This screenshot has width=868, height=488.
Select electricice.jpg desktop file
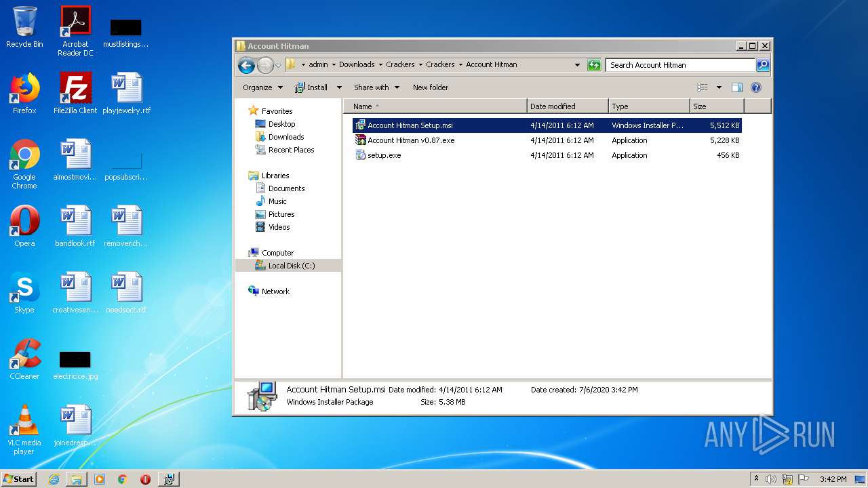tap(75, 365)
